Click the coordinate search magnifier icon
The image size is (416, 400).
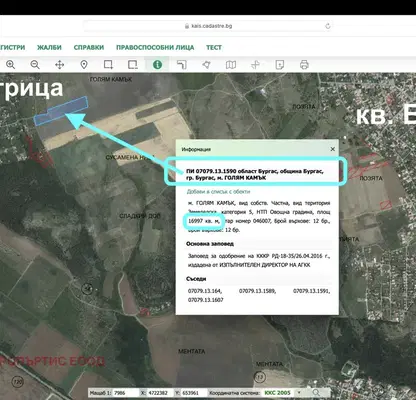(316, 393)
